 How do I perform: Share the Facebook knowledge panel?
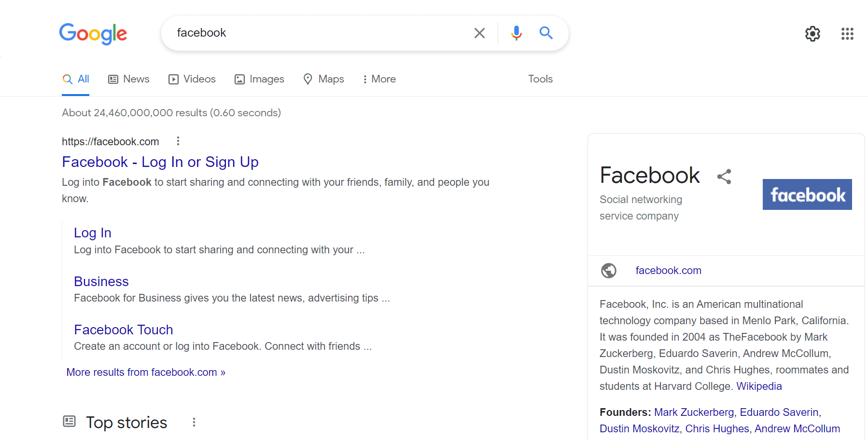(724, 177)
